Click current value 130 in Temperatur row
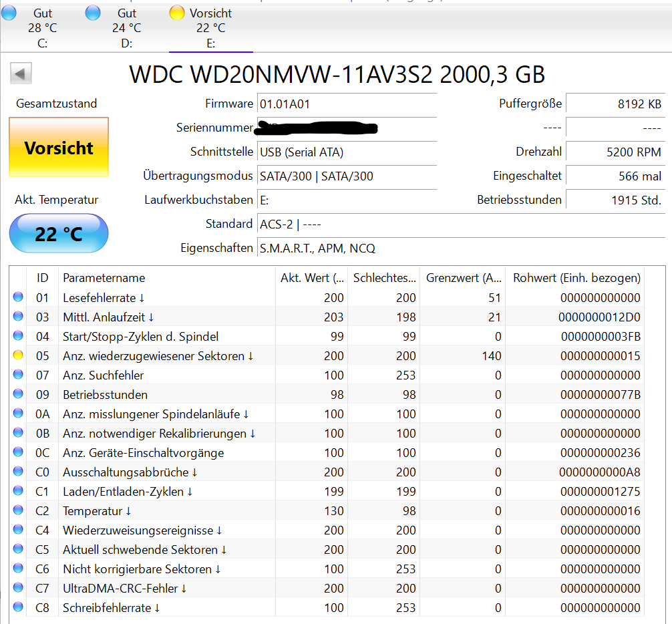 (x=334, y=511)
